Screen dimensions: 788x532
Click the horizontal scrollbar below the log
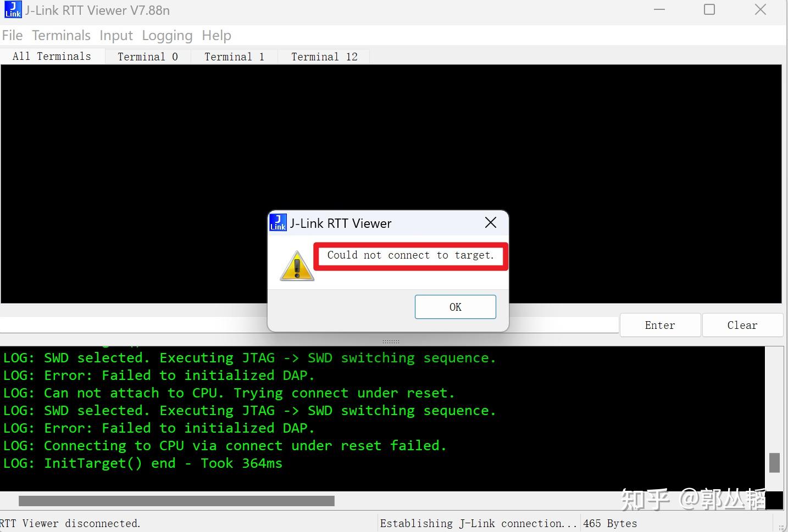pos(176,501)
